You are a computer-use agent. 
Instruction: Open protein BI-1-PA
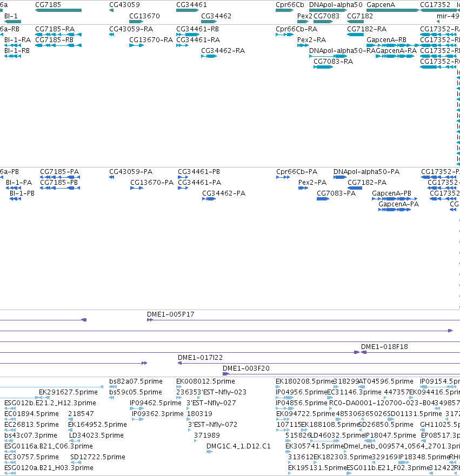click(19, 183)
